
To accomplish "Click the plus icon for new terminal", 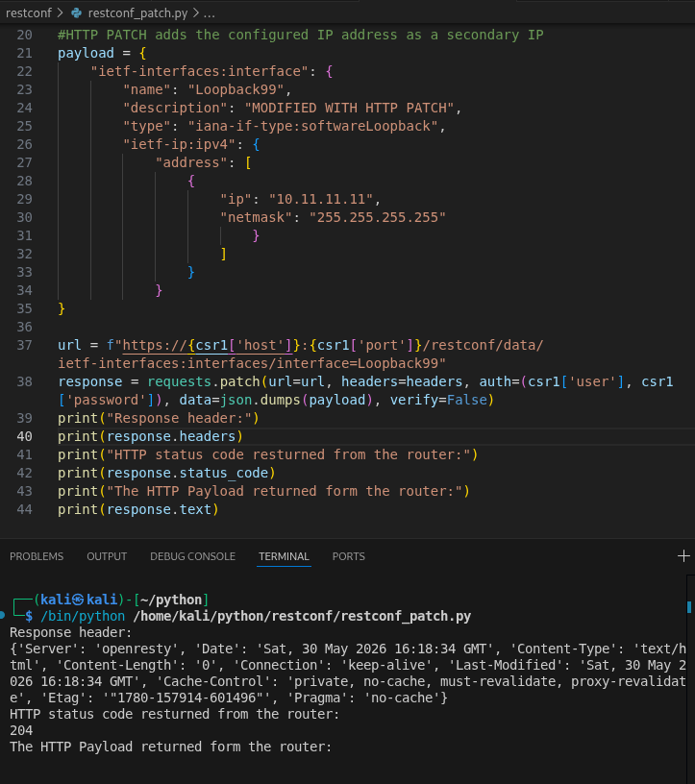I will 683,556.
